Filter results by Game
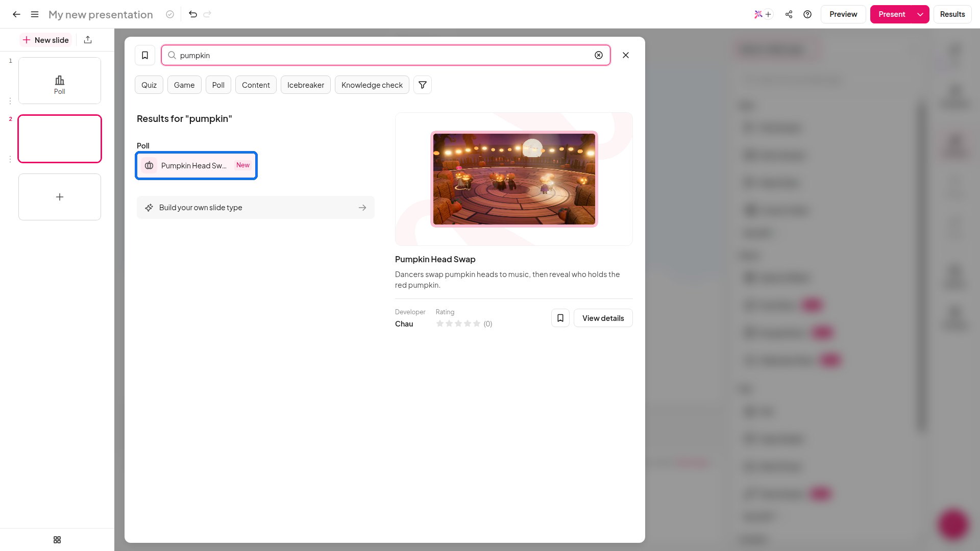The height and width of the screenshot is (551, 980). coord(184,85)
